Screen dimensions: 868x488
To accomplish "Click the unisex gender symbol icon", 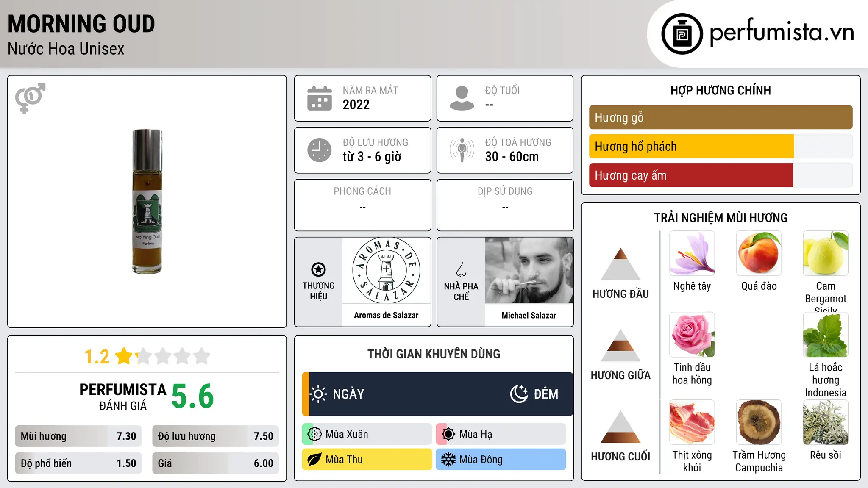I will coord(30,98).
